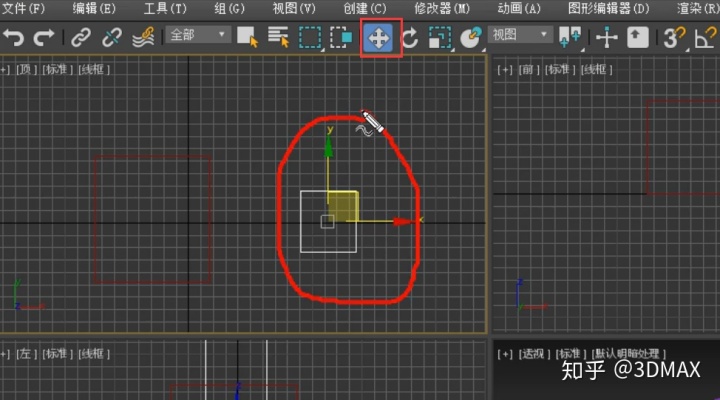Viewport: 720px width, 400px height.
Task: Open the 图形编辑器(D) menu
Action: (x=609, y=8)
